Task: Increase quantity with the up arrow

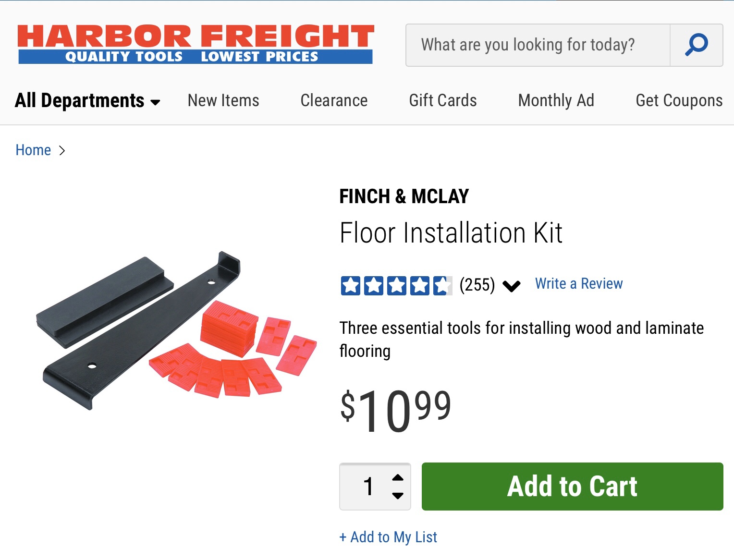Action: tap(398, 477)
